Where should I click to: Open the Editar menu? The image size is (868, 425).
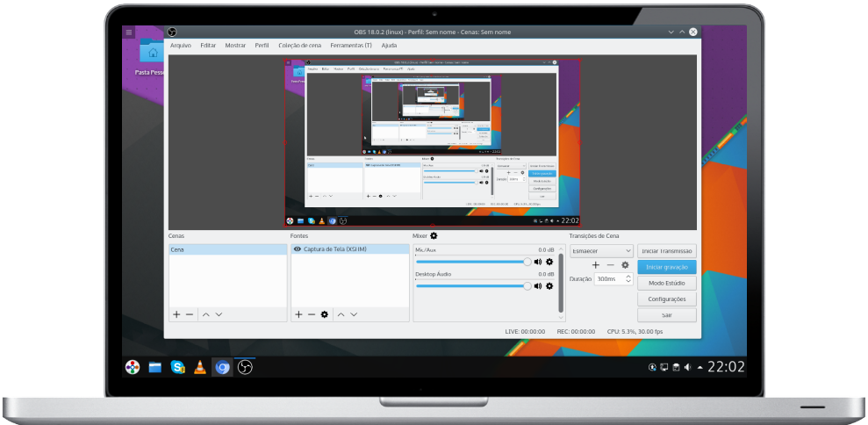(208, 46)
